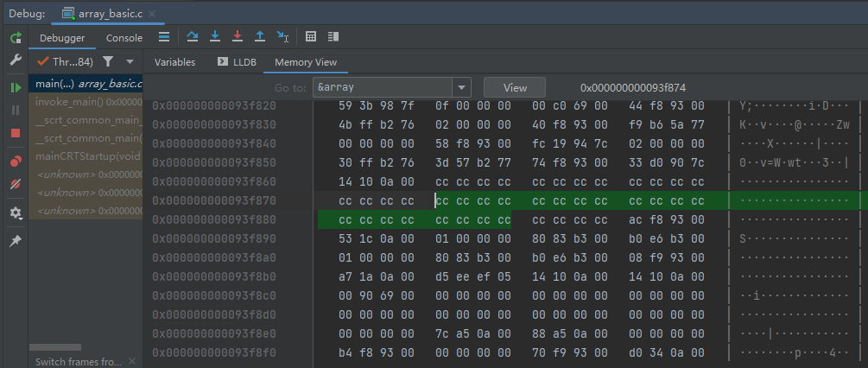Switch to the Variables tab
The height and width of the screenshot is (368, 868).
[x=174, y=62]
